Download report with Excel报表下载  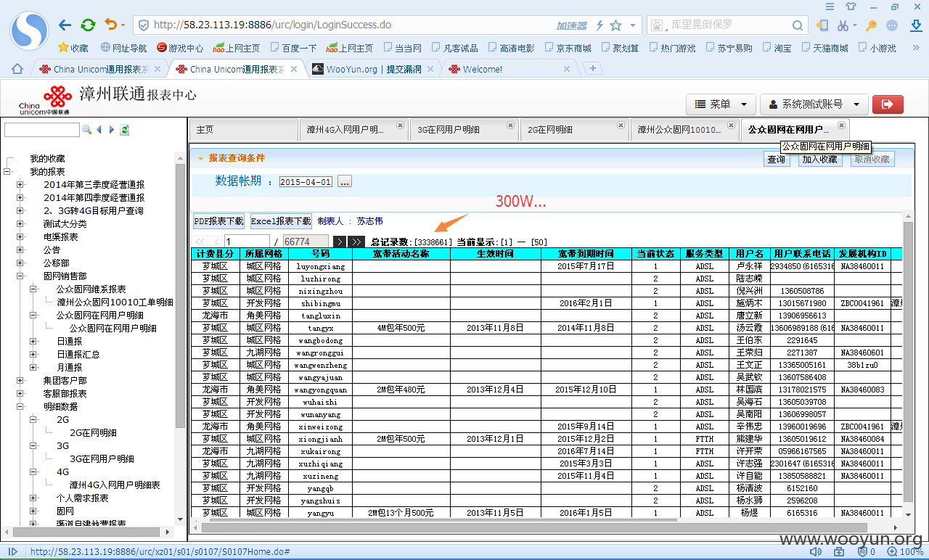click(x=281, y=221)
